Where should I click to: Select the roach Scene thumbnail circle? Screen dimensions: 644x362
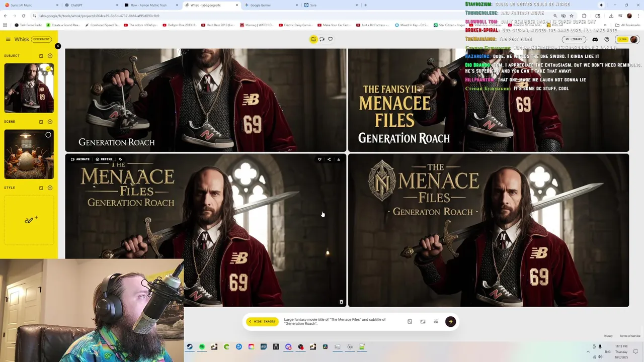[x=48, y=135]
